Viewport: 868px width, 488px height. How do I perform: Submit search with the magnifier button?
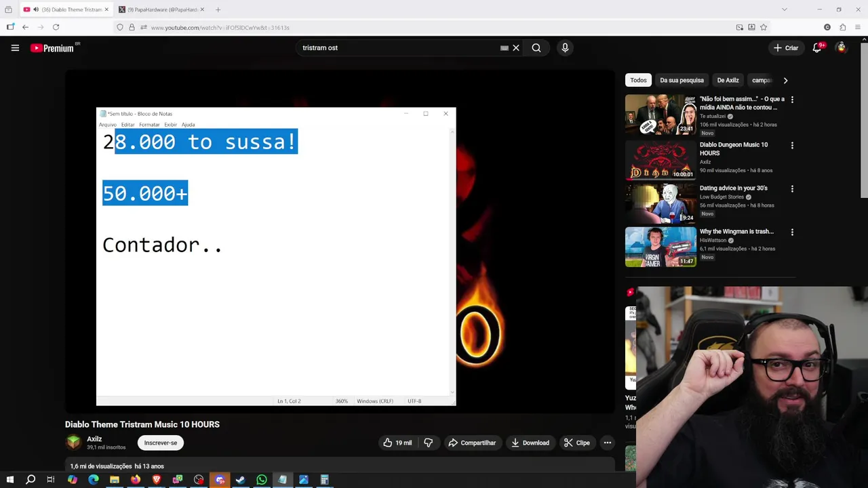click(536, 48)
